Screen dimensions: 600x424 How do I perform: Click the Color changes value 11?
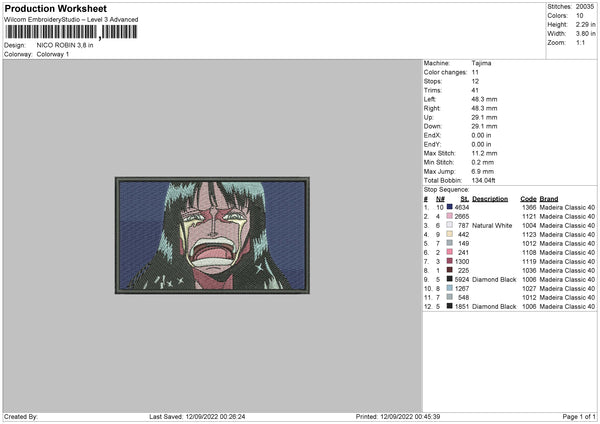475,72
